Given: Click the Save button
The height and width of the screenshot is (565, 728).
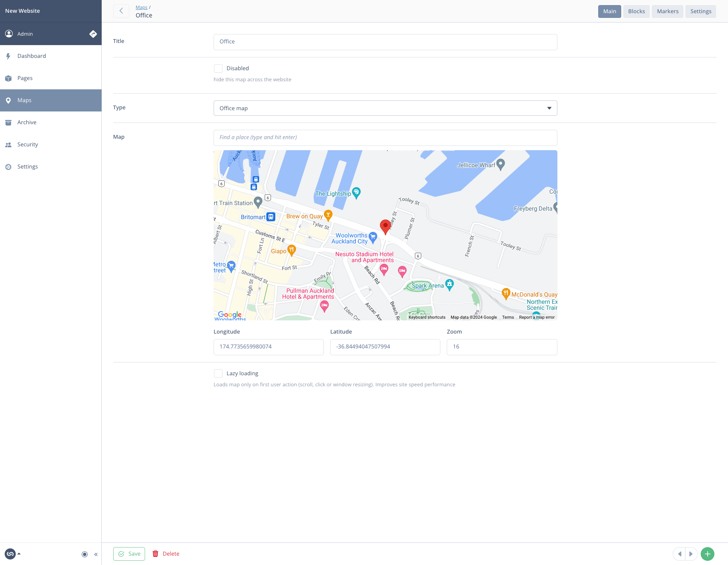Looking at the screenshot, I should (129, 554).
